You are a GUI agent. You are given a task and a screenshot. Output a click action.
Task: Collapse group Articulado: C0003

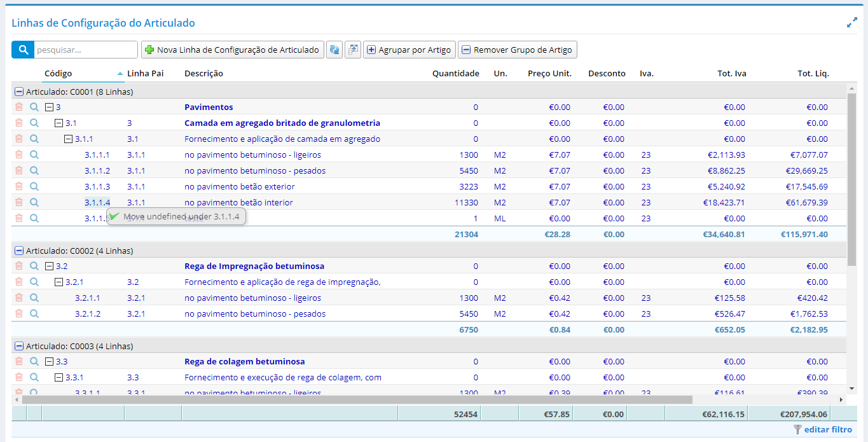(x=18, y=346)
